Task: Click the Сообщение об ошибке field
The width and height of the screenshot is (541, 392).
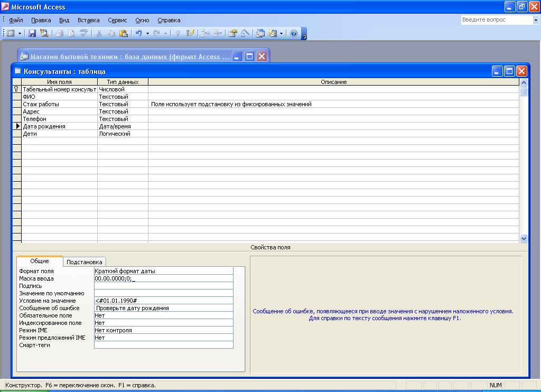Action: coord(164,308)
